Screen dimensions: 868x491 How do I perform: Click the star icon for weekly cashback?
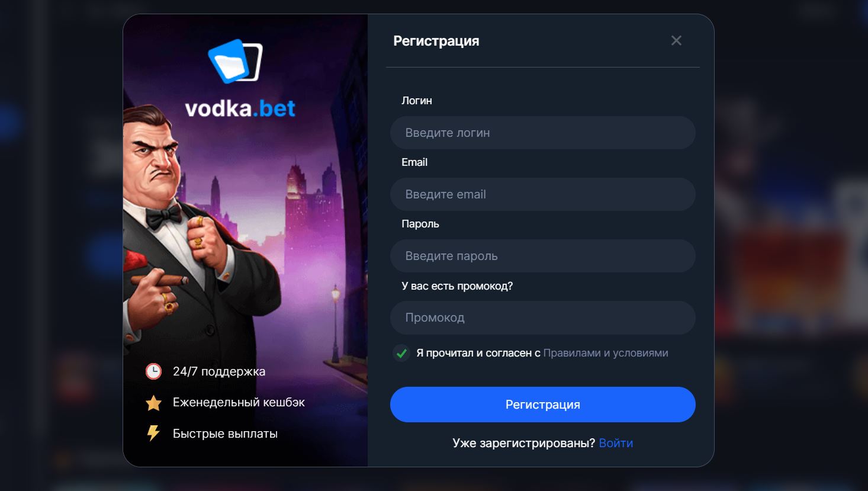[153, 402]
